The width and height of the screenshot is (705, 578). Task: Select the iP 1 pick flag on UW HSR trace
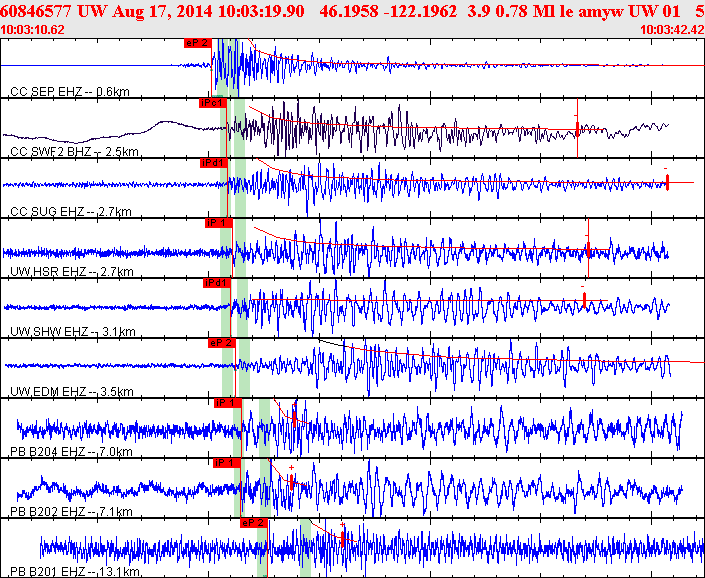click(217, 222)
